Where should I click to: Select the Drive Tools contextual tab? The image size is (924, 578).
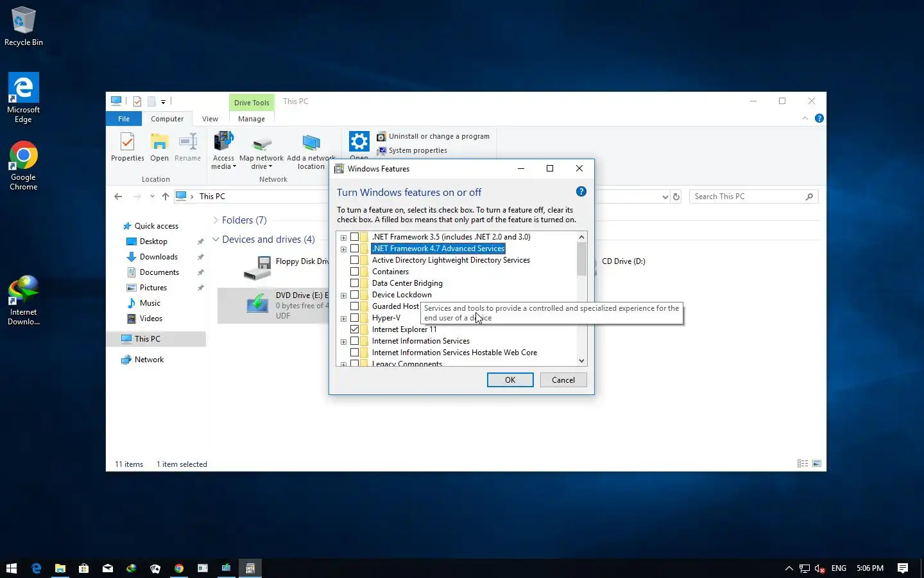click(252, 103)
